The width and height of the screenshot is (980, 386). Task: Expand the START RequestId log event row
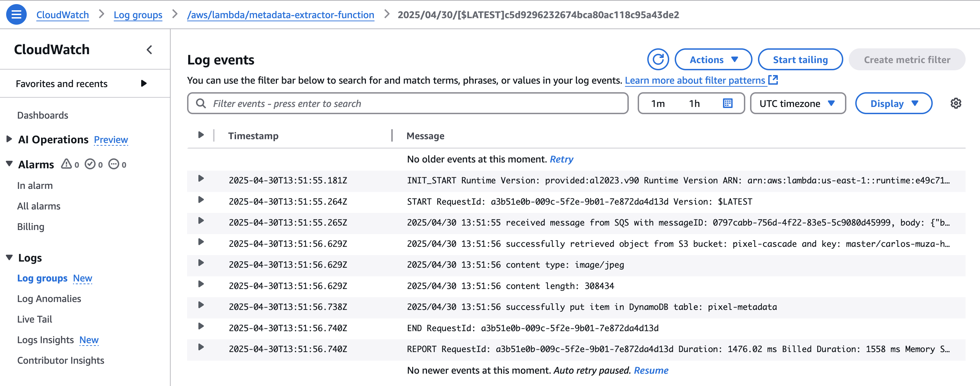(x=201, y=200)
